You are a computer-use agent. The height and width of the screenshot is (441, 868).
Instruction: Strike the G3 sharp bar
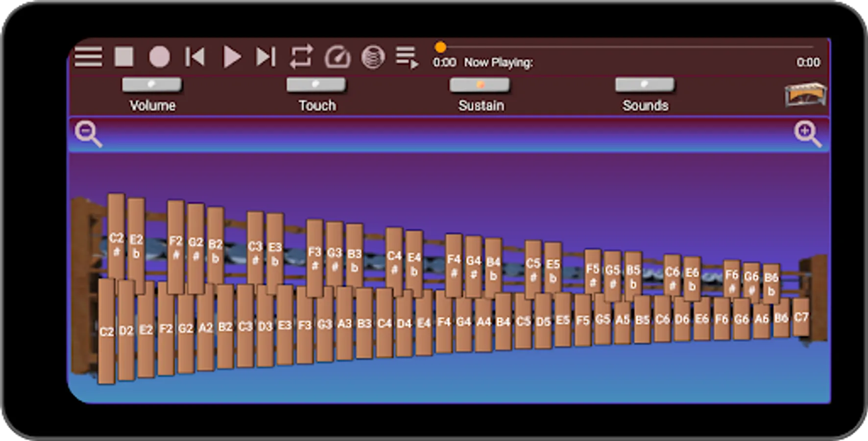[335, 255]
